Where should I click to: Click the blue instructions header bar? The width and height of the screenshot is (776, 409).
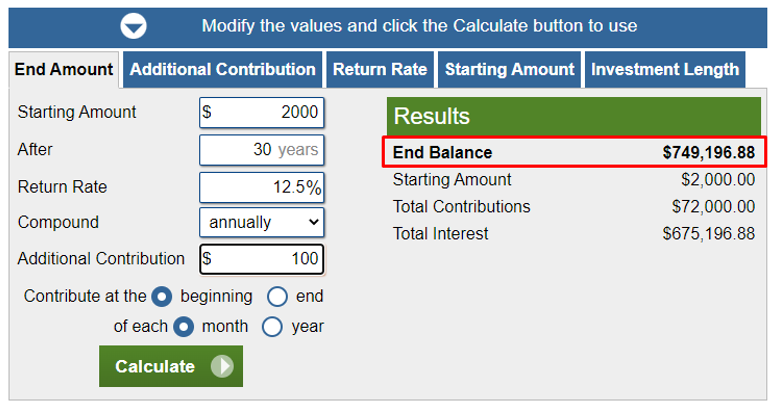[x=388, y=27]
